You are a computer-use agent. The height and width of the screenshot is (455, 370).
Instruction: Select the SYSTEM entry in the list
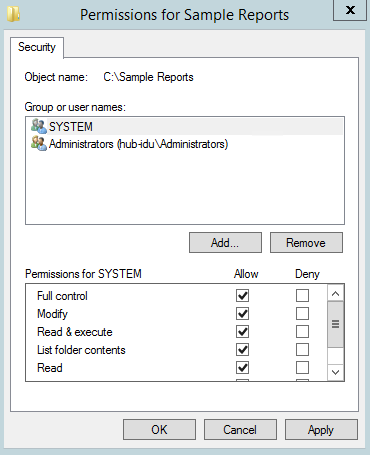point(185,127)
